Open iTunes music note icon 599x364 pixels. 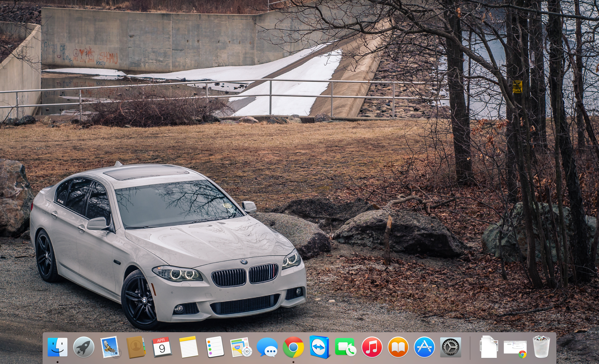[x=372, y=347]
